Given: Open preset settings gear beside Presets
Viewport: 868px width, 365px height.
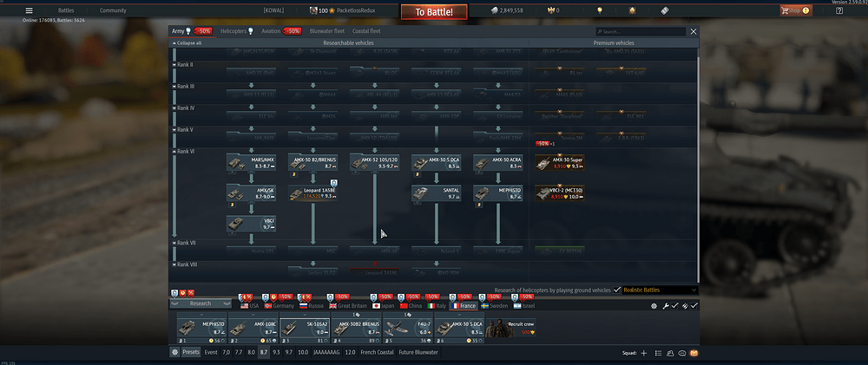Looking at the screenshot, I should tap(174, 352).
